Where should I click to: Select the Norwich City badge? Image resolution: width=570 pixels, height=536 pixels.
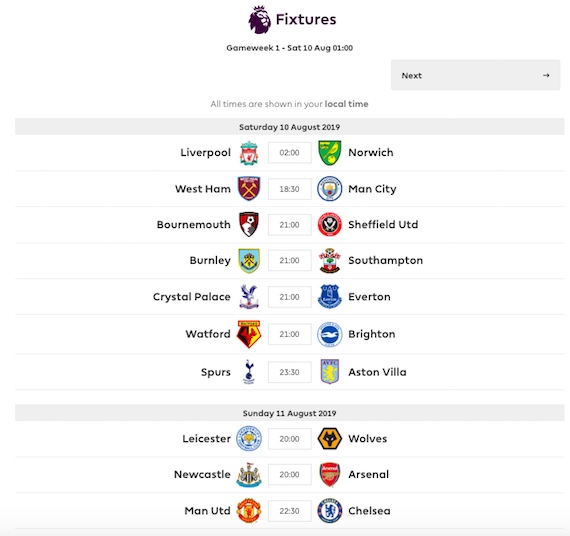coord(330,153)
